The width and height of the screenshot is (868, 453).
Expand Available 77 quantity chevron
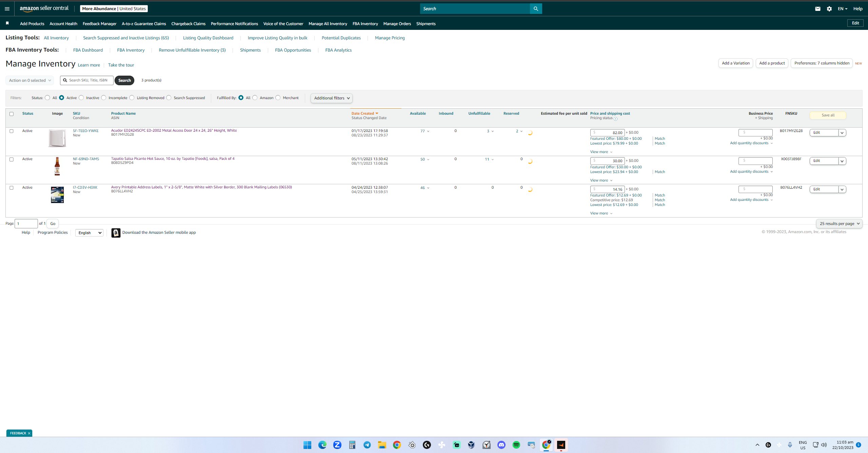[x=428, y=131]
